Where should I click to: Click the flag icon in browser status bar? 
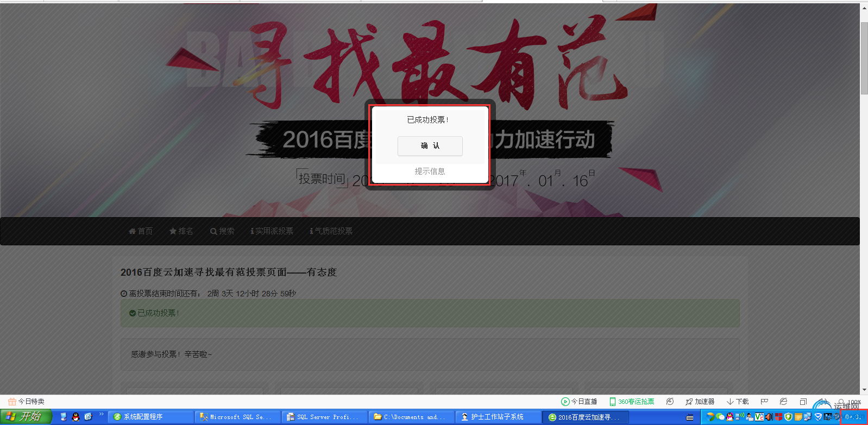pos(764,402)
